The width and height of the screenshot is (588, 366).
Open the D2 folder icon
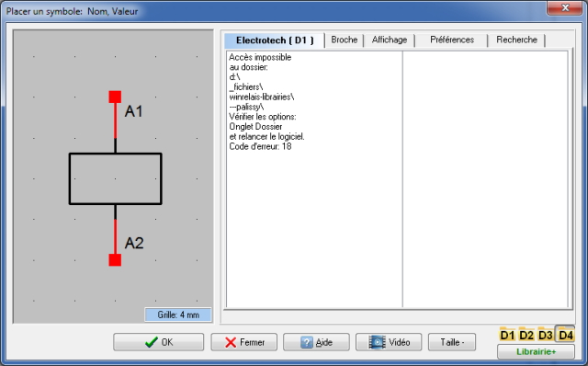[526, 334]
